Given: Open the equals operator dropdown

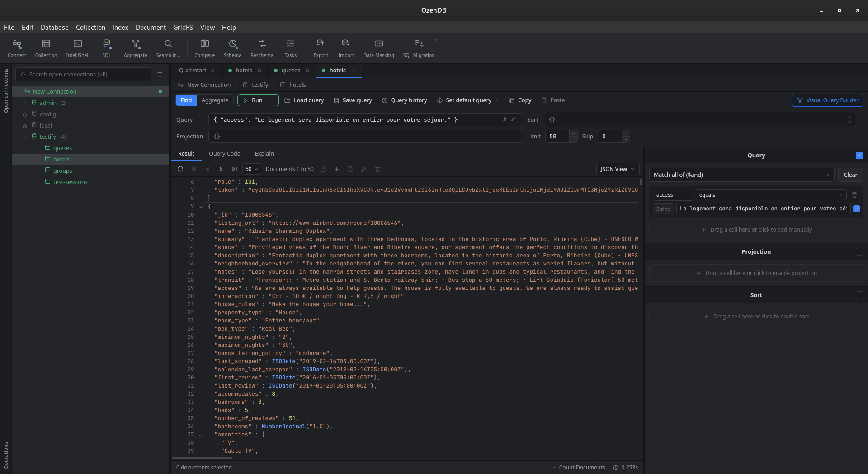Looking at the screenshot, I should point(771,195).
